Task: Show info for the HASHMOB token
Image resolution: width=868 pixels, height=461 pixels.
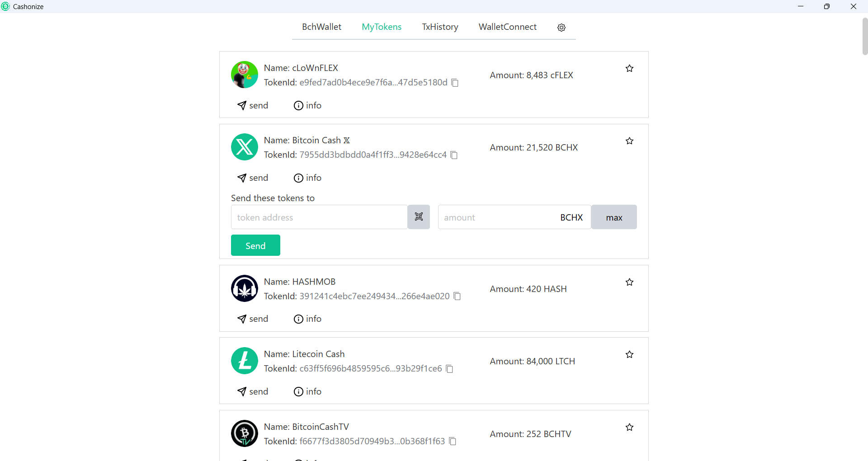Action: click(307, 319)
